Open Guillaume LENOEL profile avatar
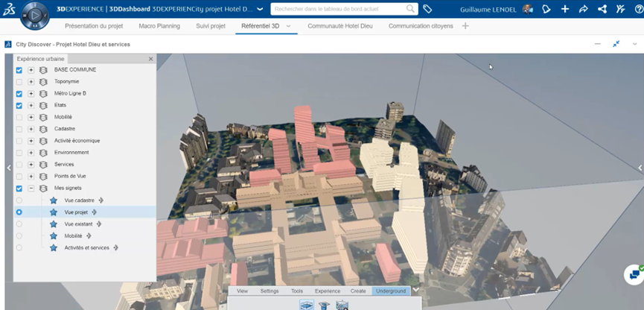 click(527, 9)
